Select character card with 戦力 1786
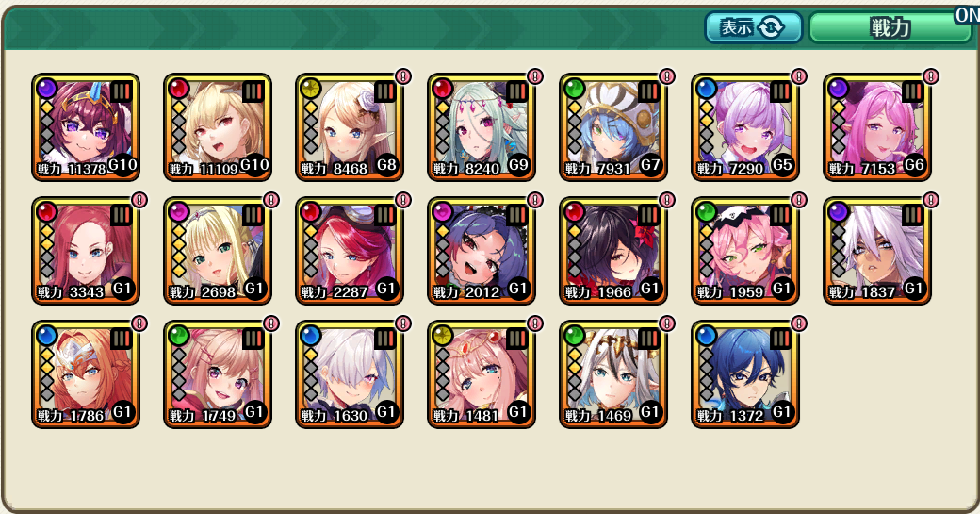 pyautogui.click(x=86, y=374)
